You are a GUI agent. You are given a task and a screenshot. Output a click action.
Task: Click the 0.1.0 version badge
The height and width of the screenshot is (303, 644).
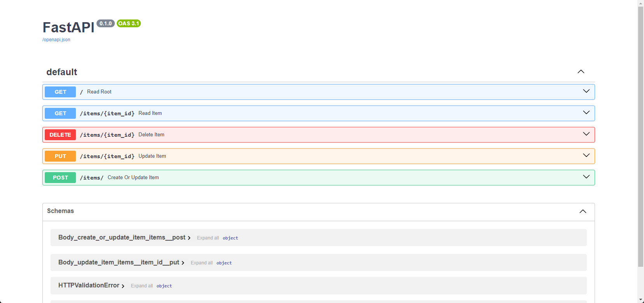tap(105, 23)
